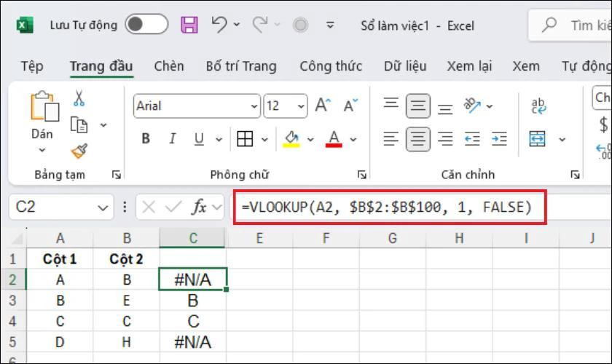
Task: Switch to the Dữ liệu tab
Action: pos(405,66)
